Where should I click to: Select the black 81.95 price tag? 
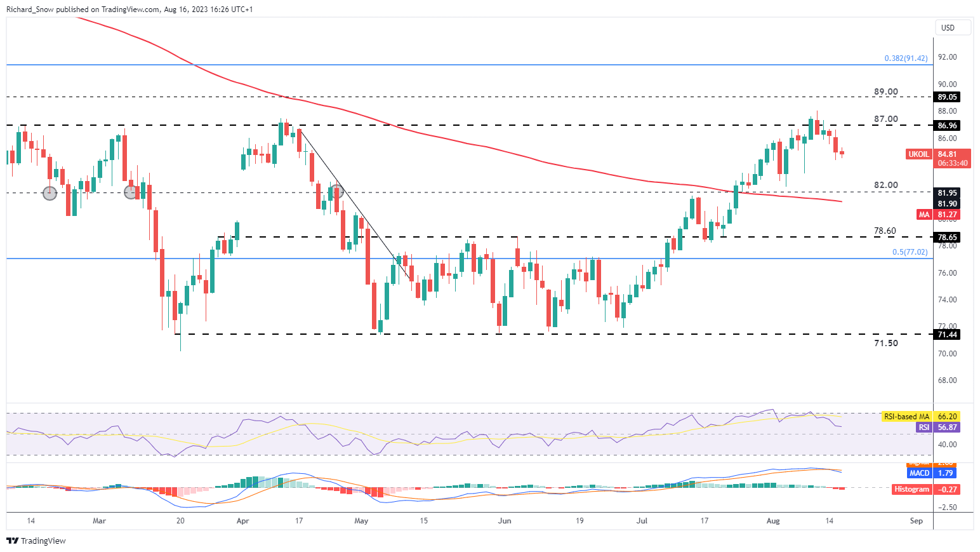[x=947, y=193]
